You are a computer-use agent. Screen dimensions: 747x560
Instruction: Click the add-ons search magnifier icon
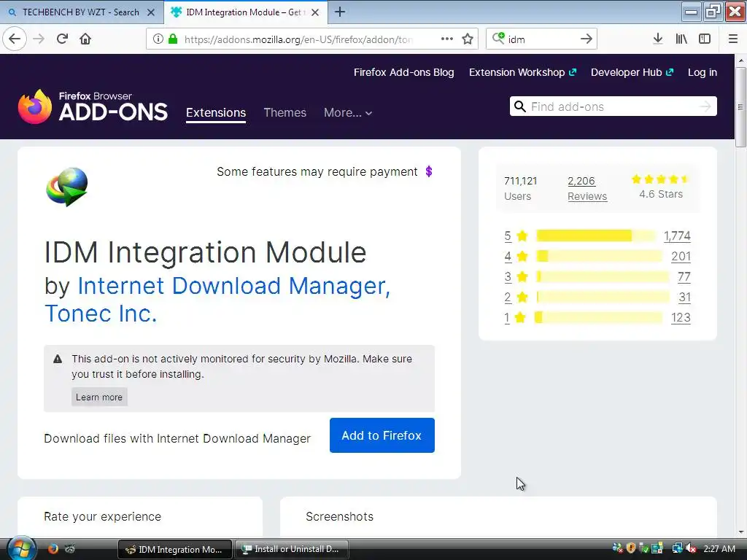click(x=520, y=106)
